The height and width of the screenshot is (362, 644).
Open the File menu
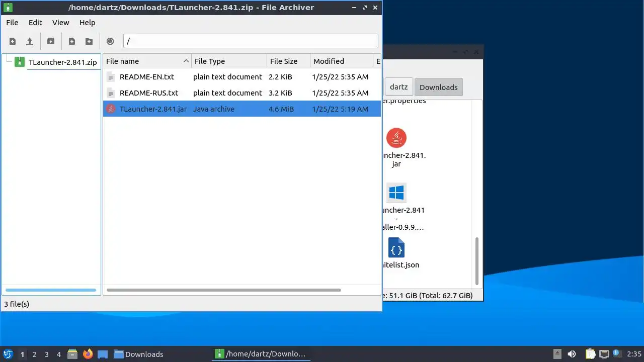(12, 23)
